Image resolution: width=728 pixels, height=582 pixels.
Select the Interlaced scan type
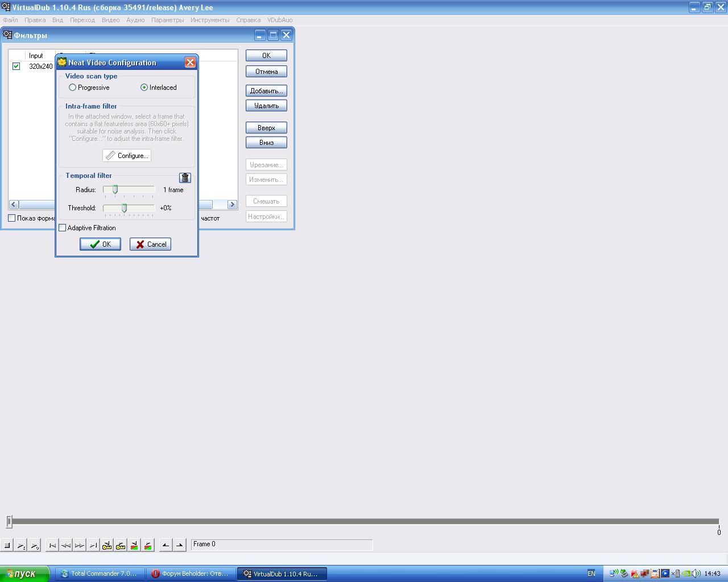click(144, 88)
